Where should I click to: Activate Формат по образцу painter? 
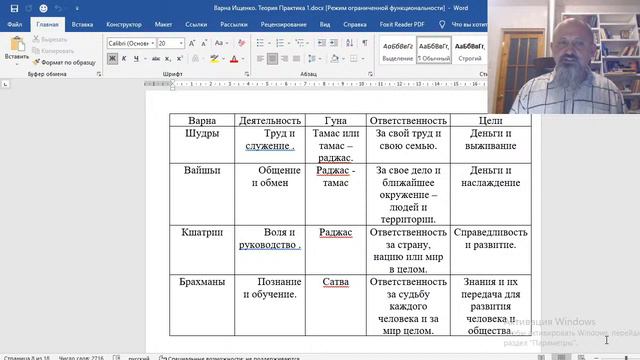pyautogui.click(x=64, y=62)
